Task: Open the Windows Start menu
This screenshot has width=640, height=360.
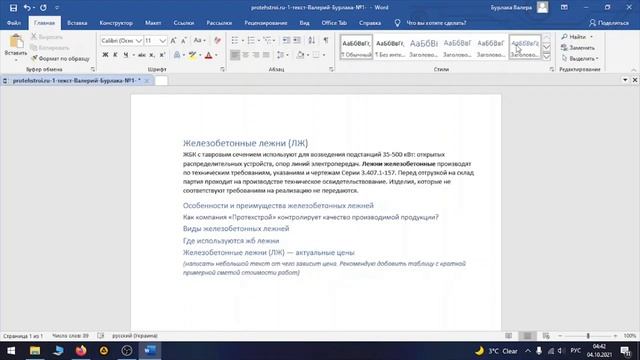Action: 11,351
